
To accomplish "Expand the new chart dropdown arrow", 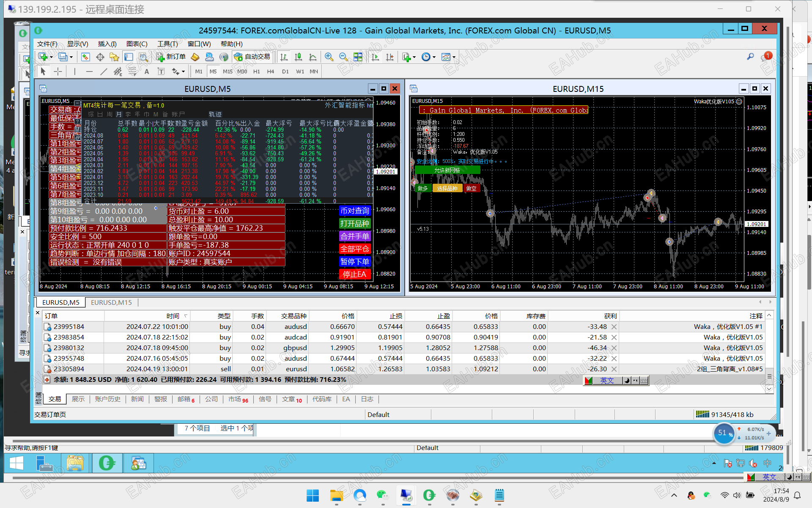I will (x=51, y=57).
